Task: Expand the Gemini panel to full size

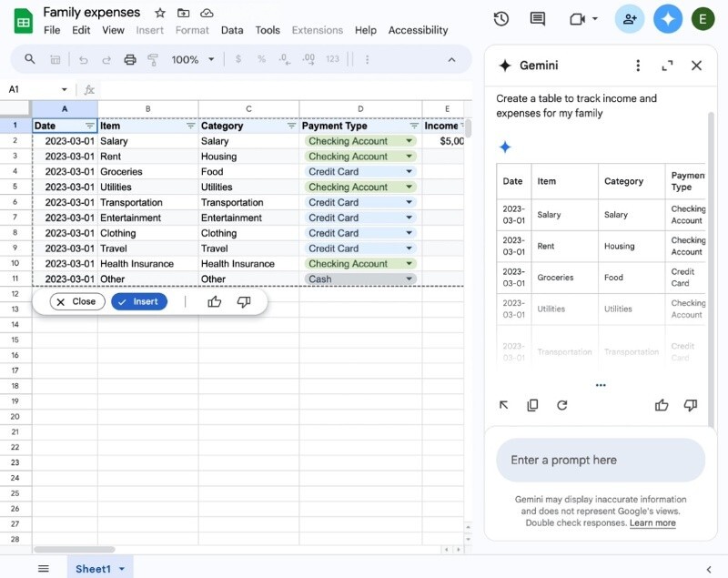Action: point(667,66)
